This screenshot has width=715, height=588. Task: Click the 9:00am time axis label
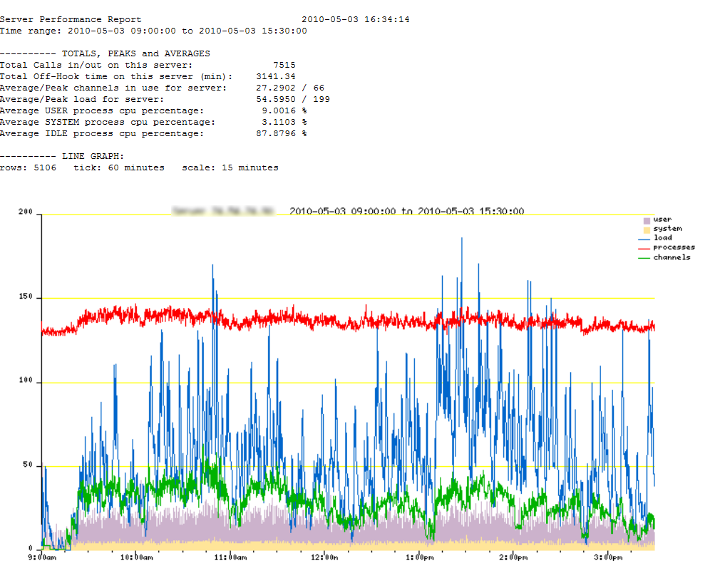42,557
